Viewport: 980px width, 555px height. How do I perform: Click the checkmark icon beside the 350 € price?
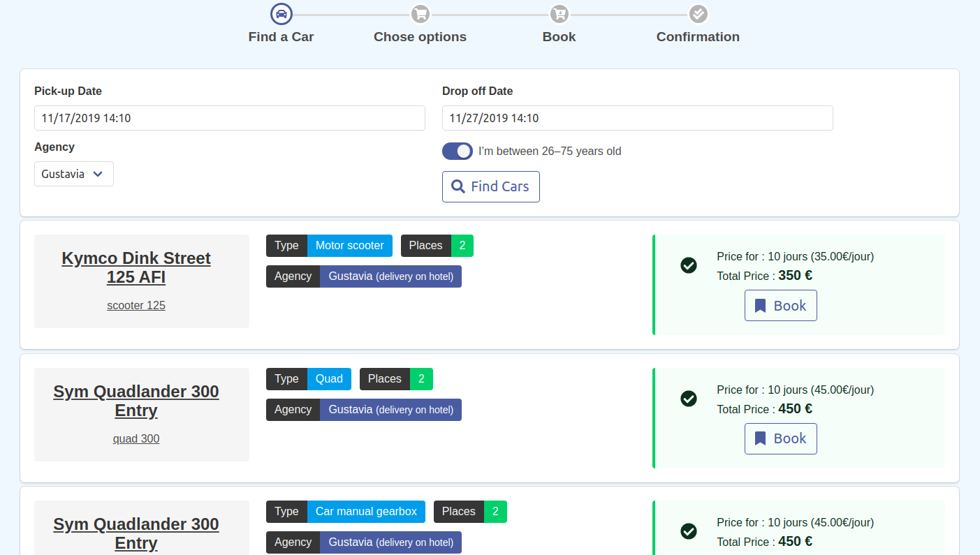tap(689, 265)
